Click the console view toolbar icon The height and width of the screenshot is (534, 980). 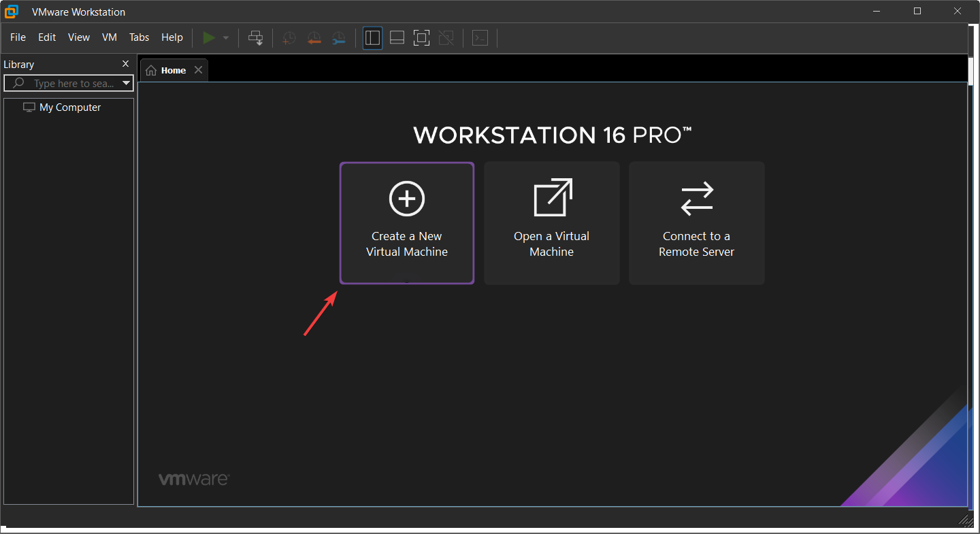click(x=480, y=38)
